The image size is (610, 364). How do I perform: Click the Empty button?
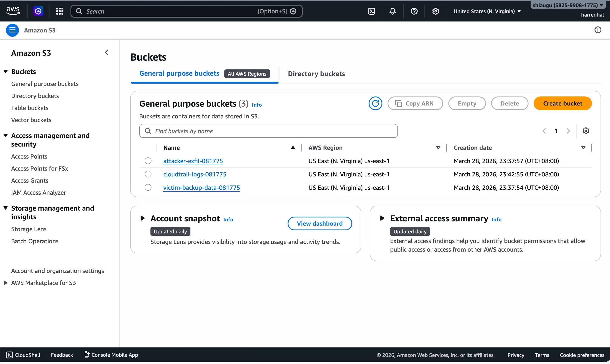click(x=467, y=103)
